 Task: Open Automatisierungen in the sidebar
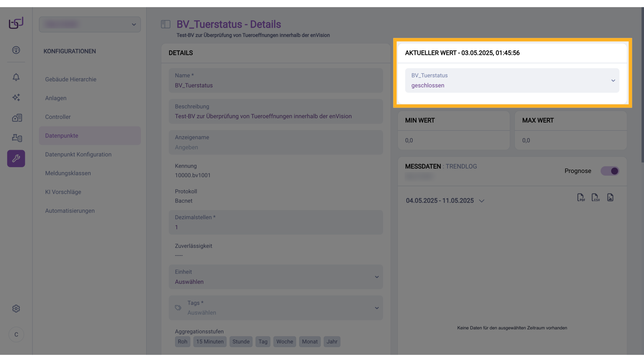(x=70, y=211)
